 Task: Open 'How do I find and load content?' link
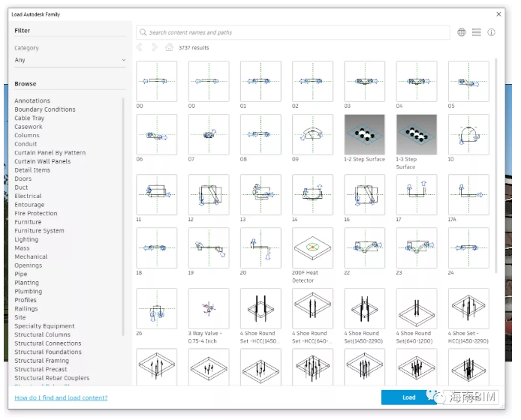(61, 397)
